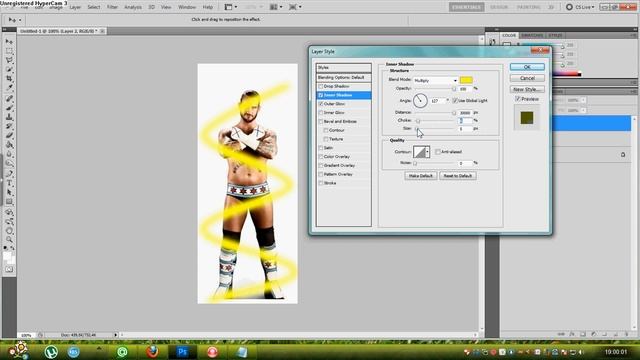Image resolution: width=640 pixels, height=360 pixels.
Task: Select the Lasso tool
Action: tap(9, 60)
